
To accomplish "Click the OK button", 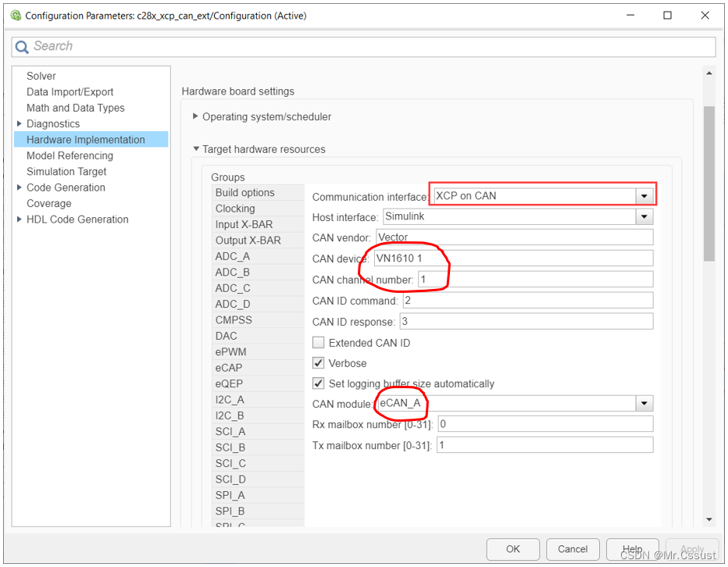I will click(x=512, y=549).
